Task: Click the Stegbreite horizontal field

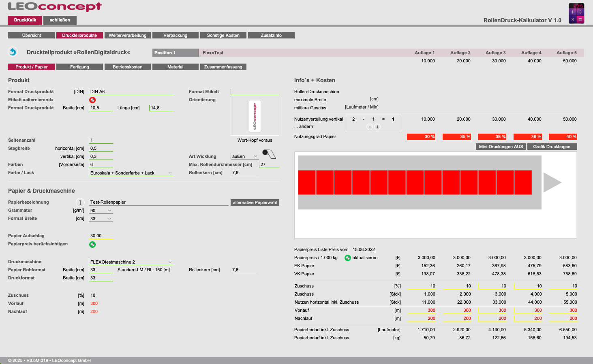Action: click(101, 148)
